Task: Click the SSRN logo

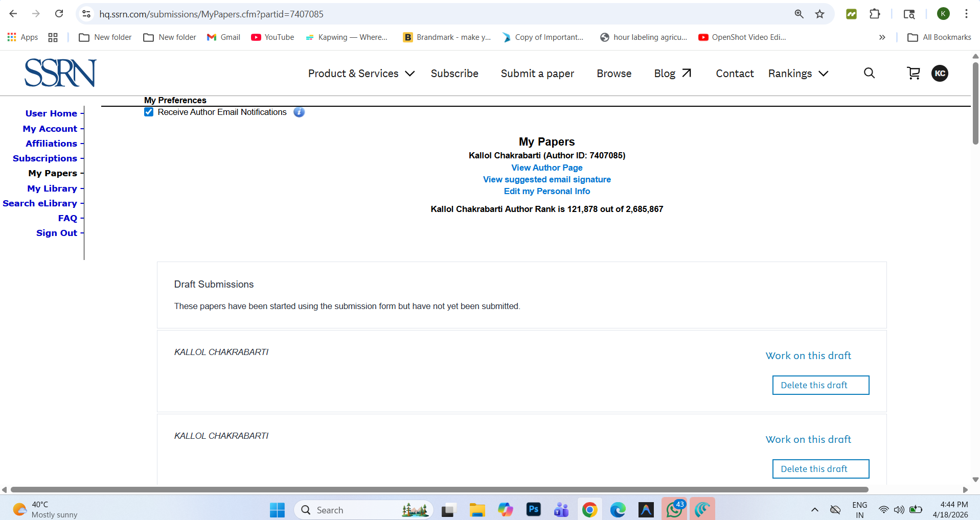Action: 60,73
